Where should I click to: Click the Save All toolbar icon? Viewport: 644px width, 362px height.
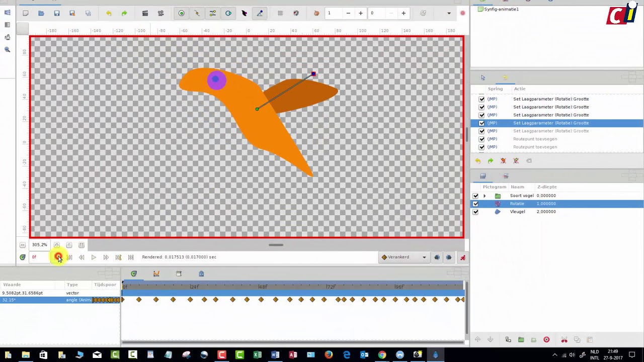click(x=88, y=13)
